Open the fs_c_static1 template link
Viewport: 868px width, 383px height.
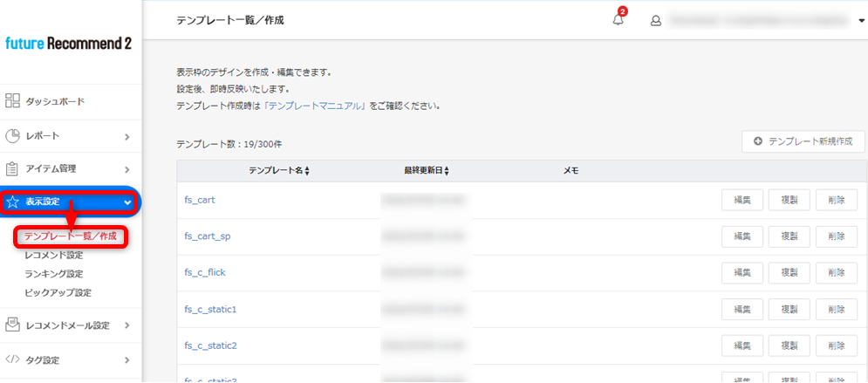[210, 309]
